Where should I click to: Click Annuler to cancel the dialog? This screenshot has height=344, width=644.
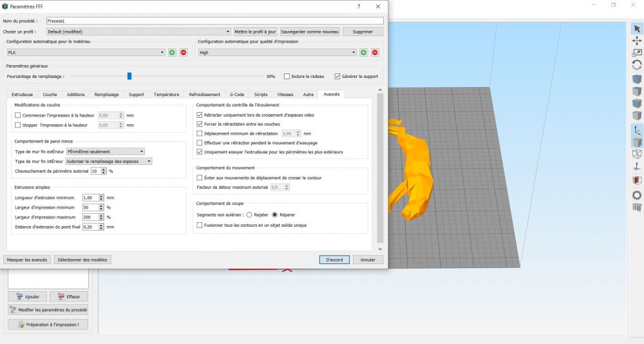[x=368, y=260]
